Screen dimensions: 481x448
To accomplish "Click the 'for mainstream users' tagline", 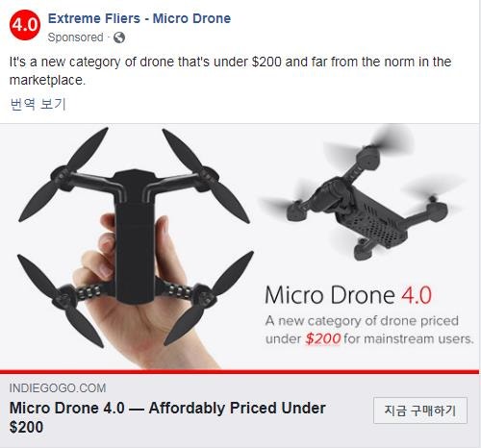I will tap(409, 338).
